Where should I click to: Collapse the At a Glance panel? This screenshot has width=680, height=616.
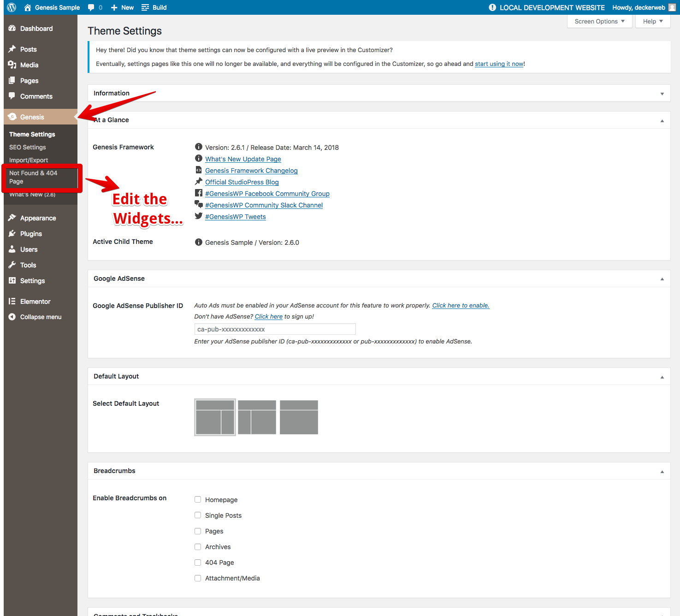pos(662,120)
